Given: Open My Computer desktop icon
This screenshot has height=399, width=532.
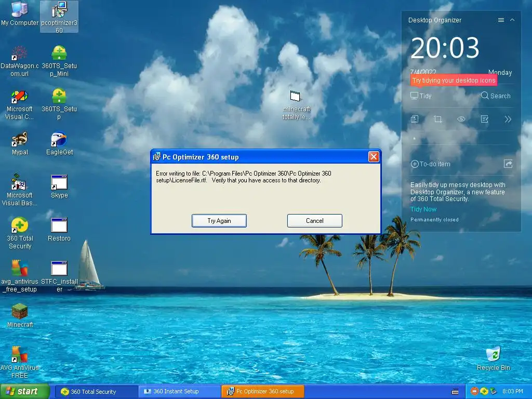Looking at the screenshot, I should click(x=19, y=14).
